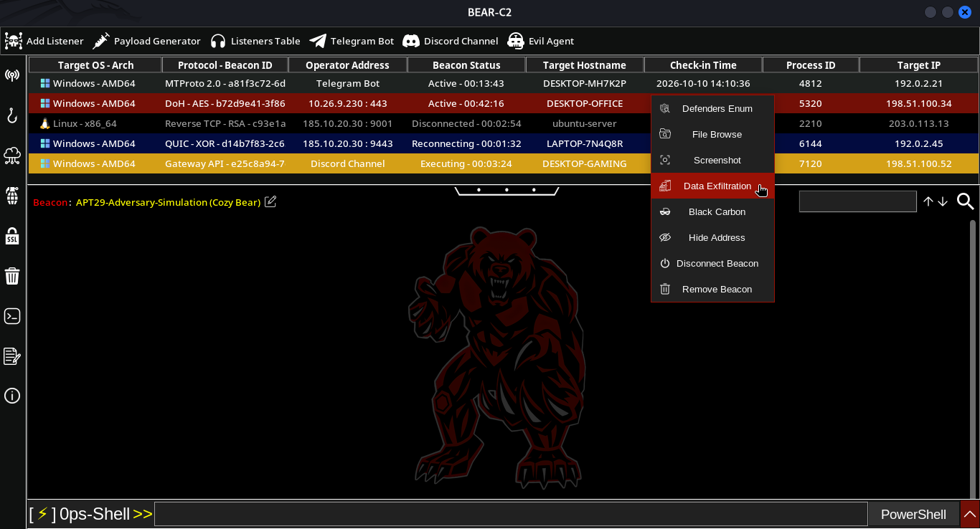
Task: Expand the red chevron beside PowerShell
Action: (x=970, y=515)
